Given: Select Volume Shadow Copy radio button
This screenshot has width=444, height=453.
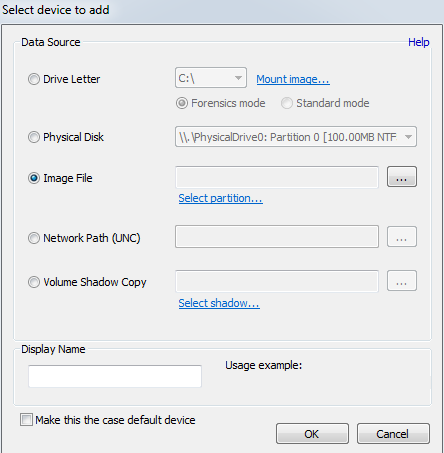Looking at the screenshot, I should pyautogui.click(x=34, y=282).
